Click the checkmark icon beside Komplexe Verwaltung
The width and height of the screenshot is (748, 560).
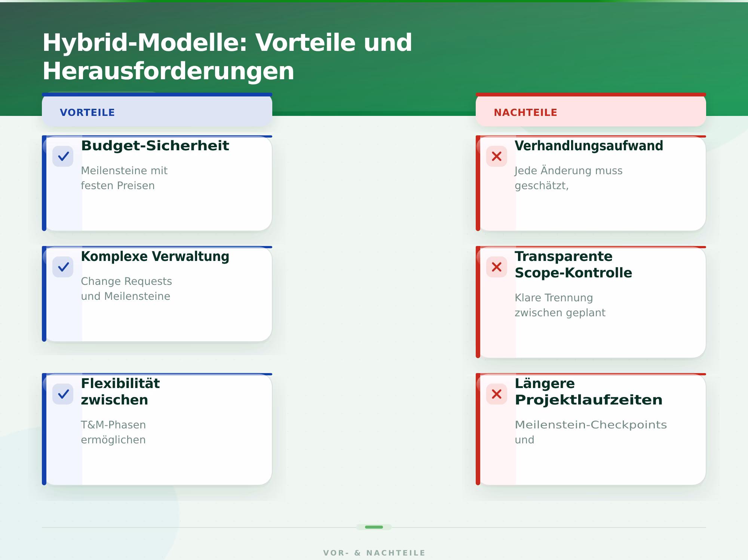63,267
